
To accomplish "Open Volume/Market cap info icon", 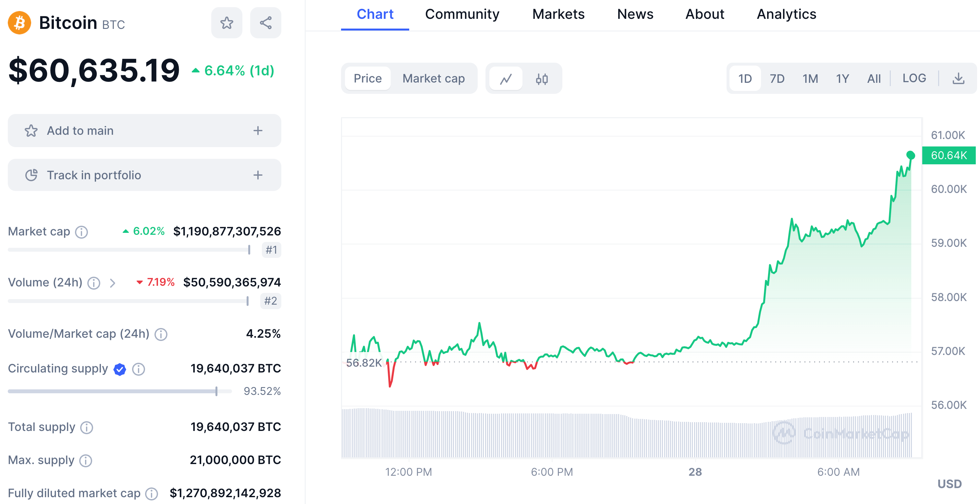I will [161, 334].
